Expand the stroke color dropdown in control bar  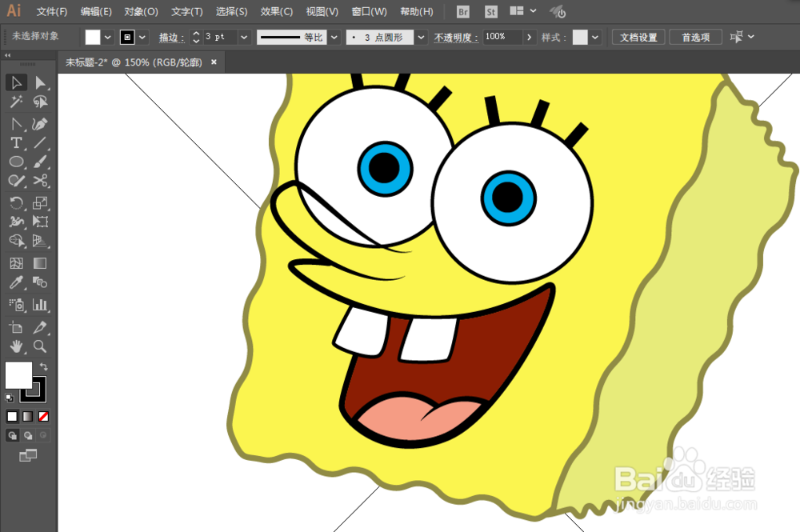(x=142, y=38)
